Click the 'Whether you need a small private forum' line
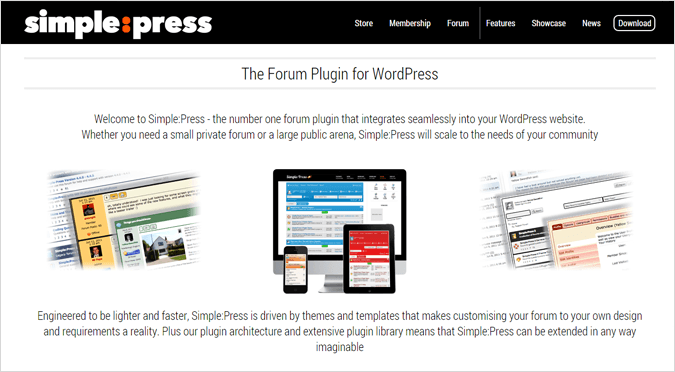 coord(340,135)
